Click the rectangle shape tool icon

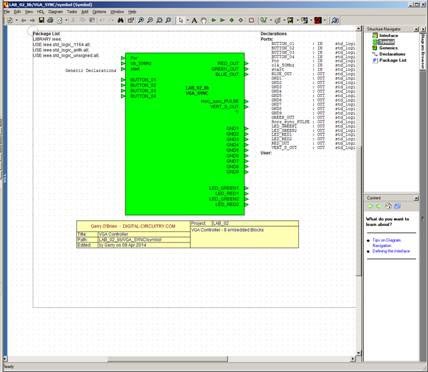(251, 20)
